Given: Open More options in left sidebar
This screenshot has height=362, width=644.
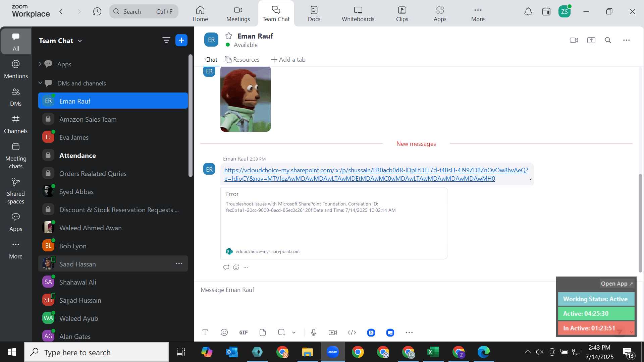Looking at the screenshot, I should coord(16,249).
